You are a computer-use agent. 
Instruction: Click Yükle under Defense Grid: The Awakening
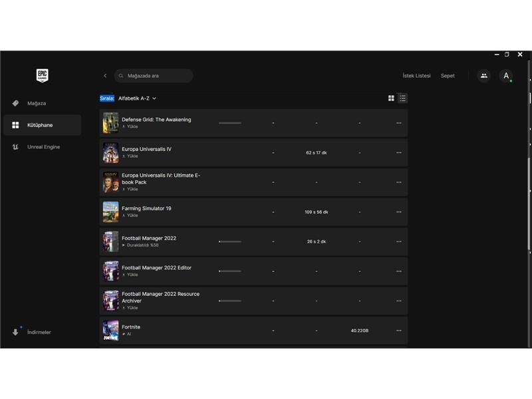pos(130,126)
